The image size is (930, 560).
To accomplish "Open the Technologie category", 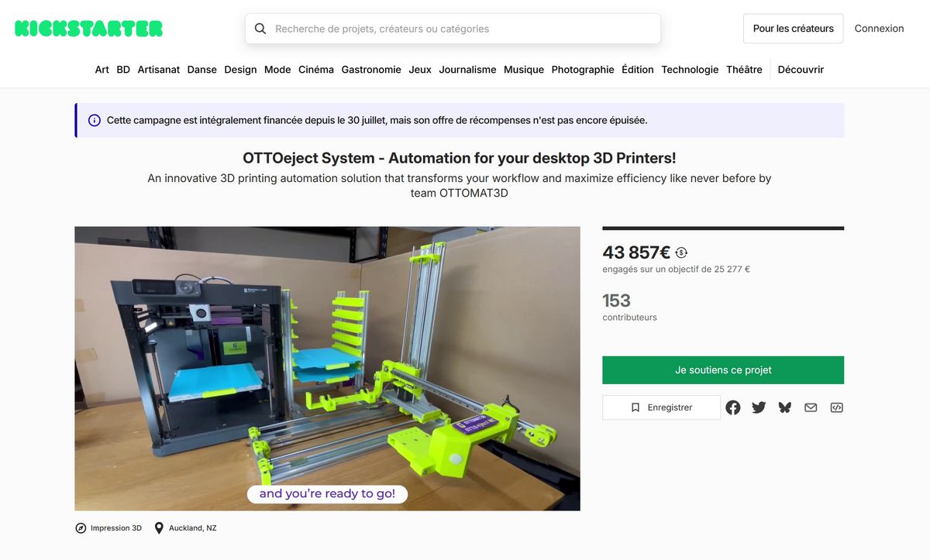I will pyautogui.click(x=690, y=70).
